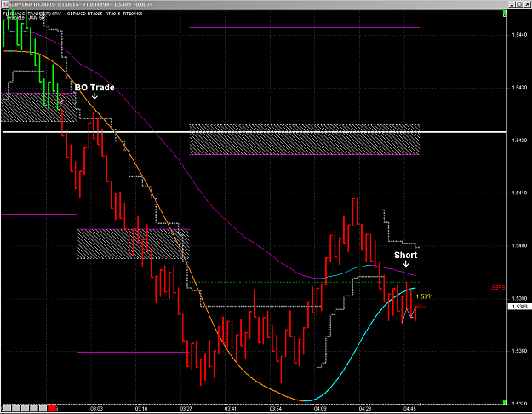This screenshot has width=532, height=414.
Task: Click the 03:03 time axis label
Action: (x=96, y=409)
